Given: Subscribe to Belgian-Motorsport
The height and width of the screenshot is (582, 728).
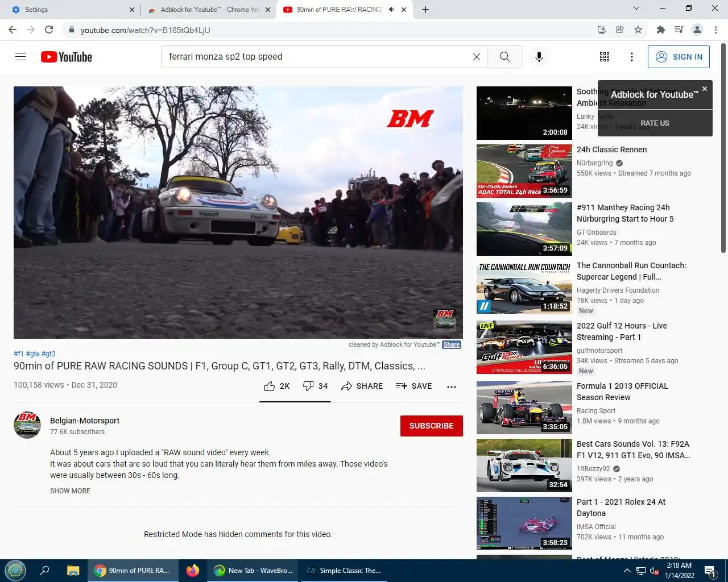Looking at the screenshot, I should coord(432,426).
